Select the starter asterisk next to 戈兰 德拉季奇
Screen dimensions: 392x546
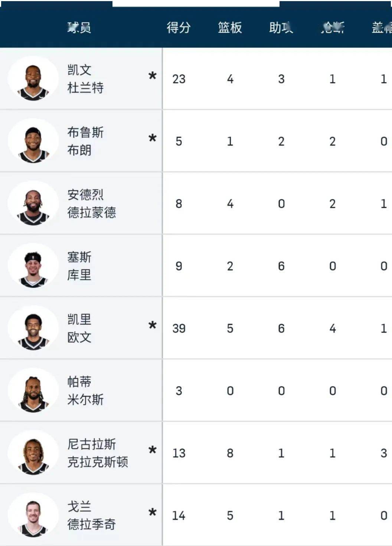[x=152, y=513]
